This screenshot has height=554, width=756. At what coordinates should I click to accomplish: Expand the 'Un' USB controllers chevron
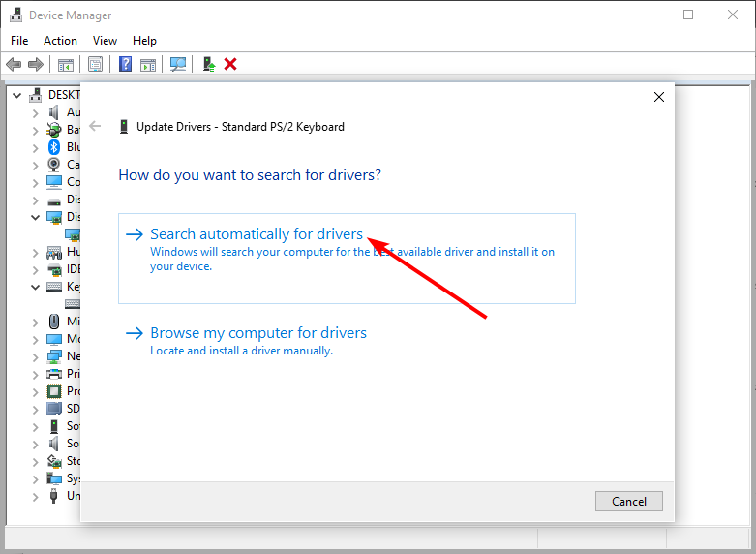(35, 496)
